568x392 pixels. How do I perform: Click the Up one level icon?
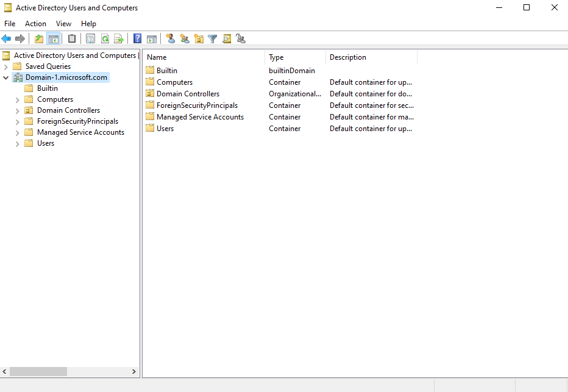[x=38, y=38]
